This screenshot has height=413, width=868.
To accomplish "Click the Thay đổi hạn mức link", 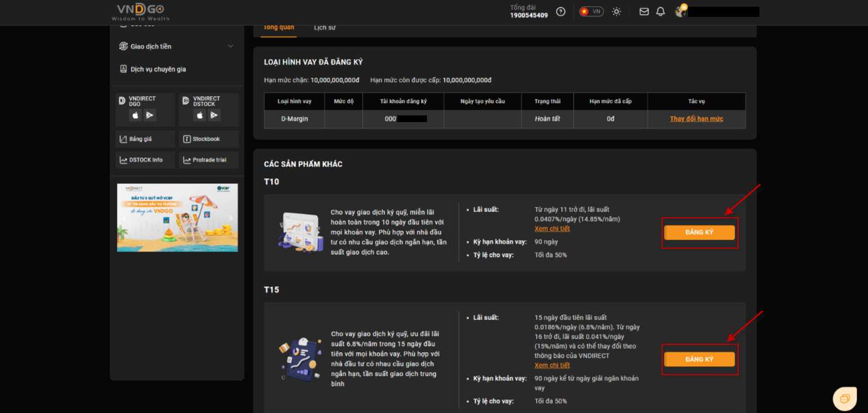I will pyautogui.click(x=696, y=119).
